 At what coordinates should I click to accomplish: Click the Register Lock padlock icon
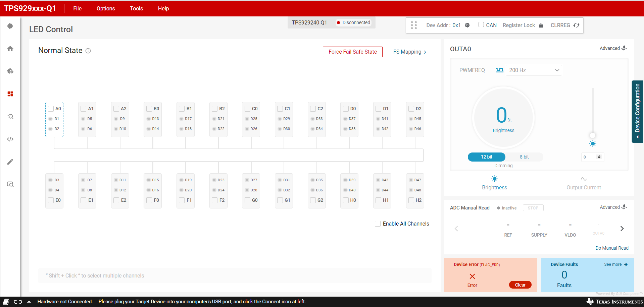click(x=541, y=25)
